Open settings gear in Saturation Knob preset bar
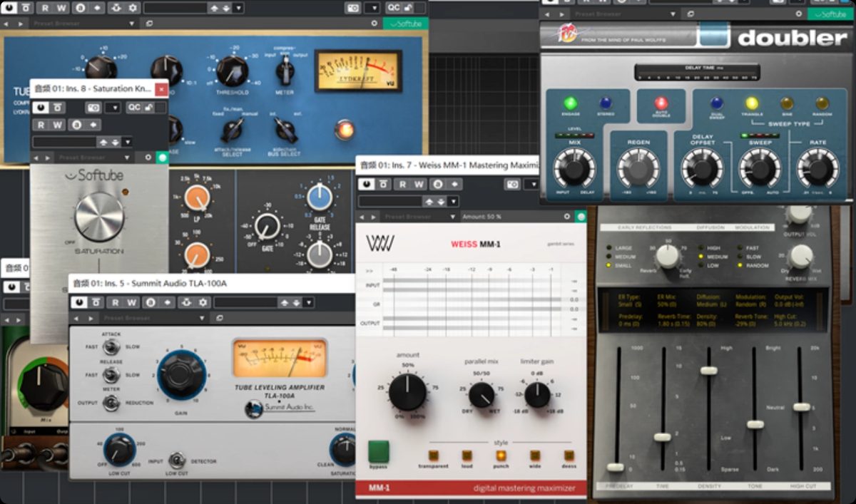Screen dimensions: 856x504 point(148,158)
